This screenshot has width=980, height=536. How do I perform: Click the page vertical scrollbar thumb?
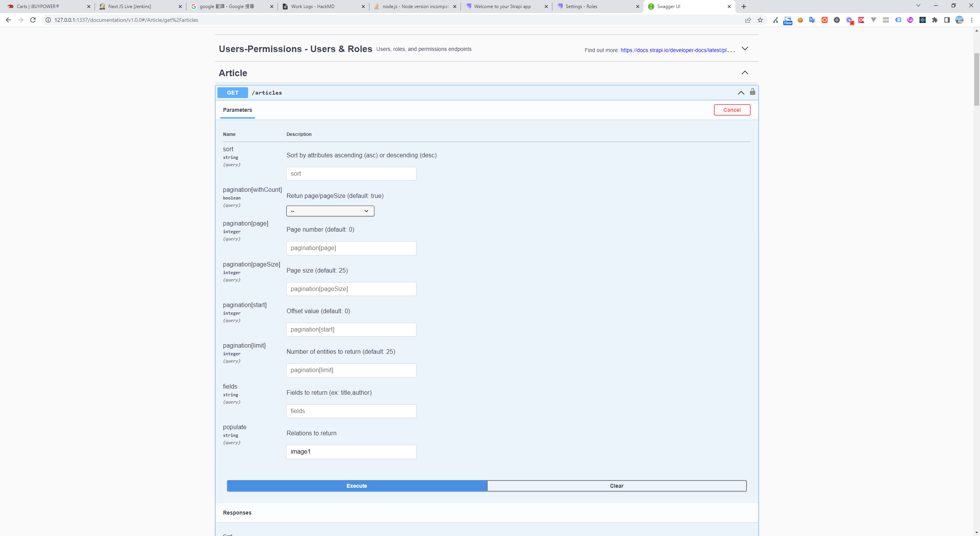click(977, 78)
